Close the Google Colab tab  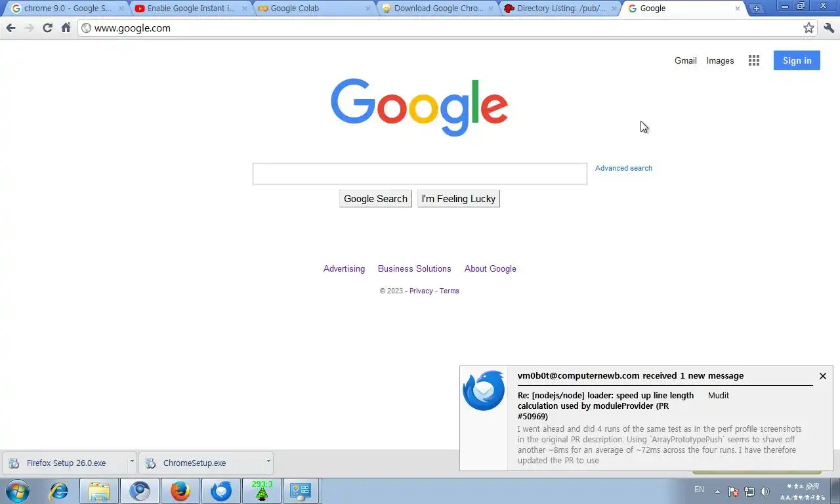click(369, 9)
